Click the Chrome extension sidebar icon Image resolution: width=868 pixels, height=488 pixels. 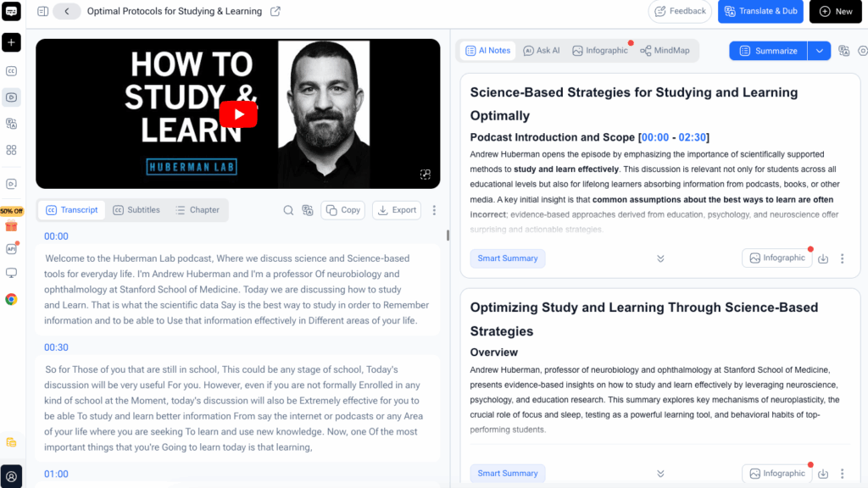[x=11, y=299]
